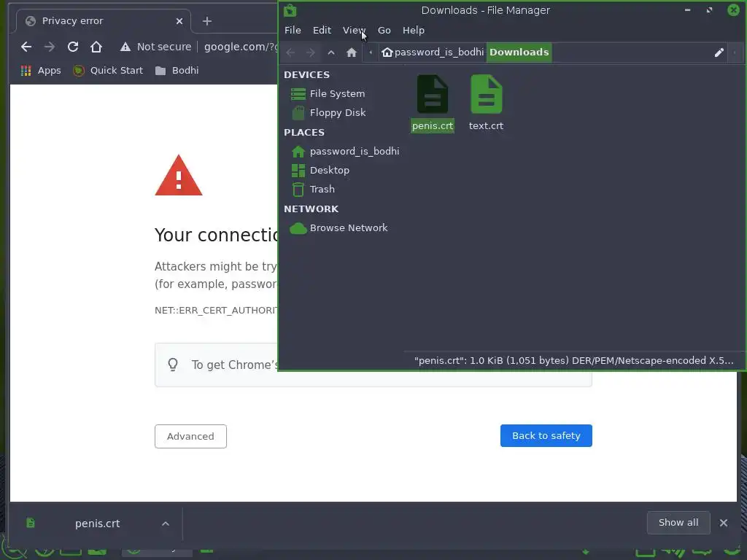
Task: Select the Privacy error tab
Action: 104,21
